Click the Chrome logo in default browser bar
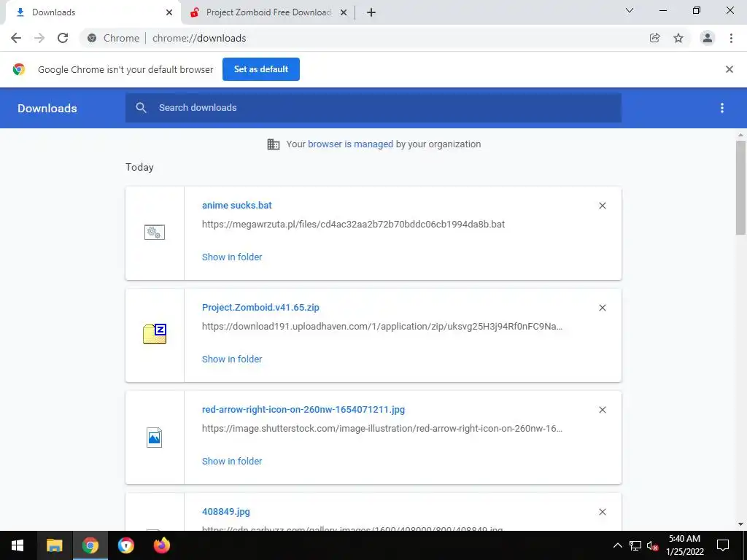The width and height of the screenshot is (747, 560). point(19,69)
